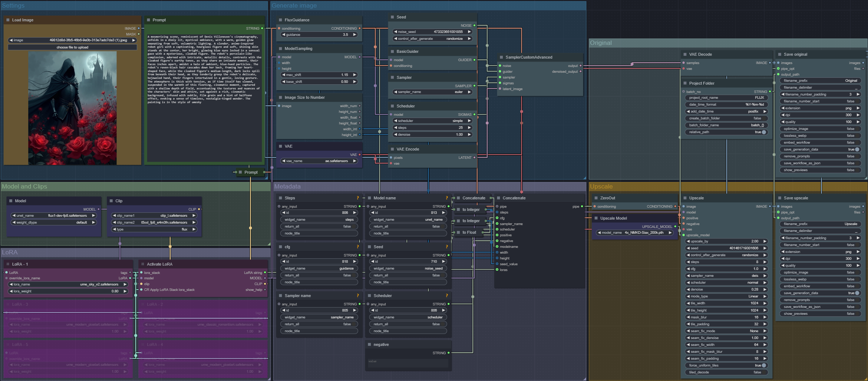Click the choose file to upload button
Image resolution: width=868 pixels, height=381 pixels.
[x=72, y=47]
